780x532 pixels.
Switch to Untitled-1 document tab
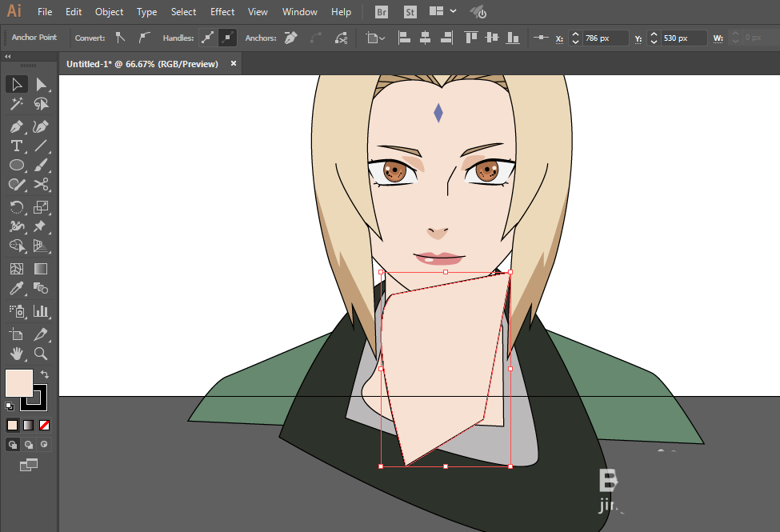click(x=142, y=64)
